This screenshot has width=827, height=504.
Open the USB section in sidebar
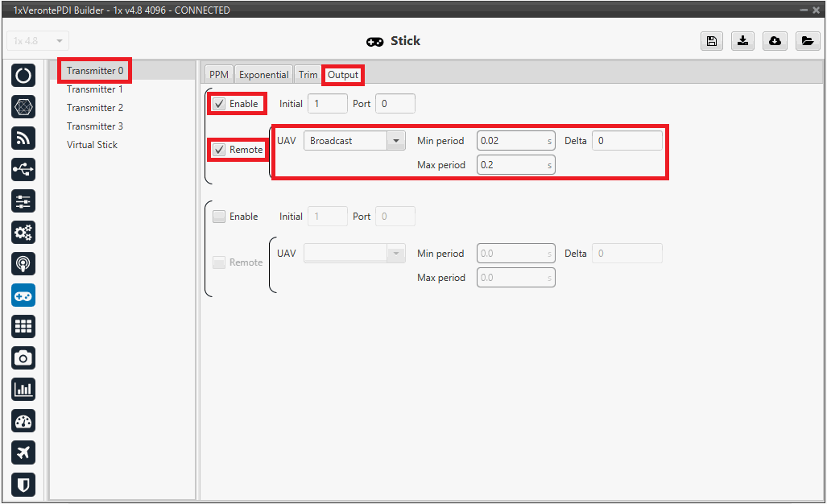pyautogui.click(x=23, y=170)
